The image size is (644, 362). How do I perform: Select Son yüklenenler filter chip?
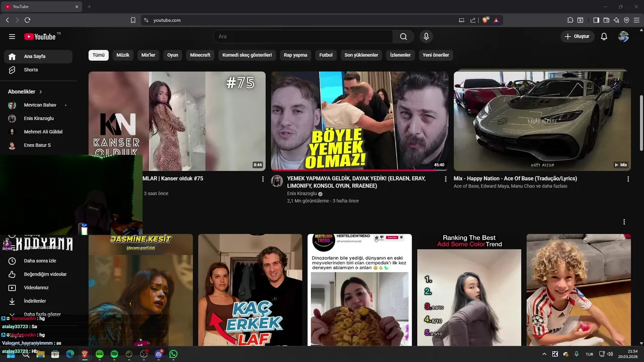coord(361,55)
